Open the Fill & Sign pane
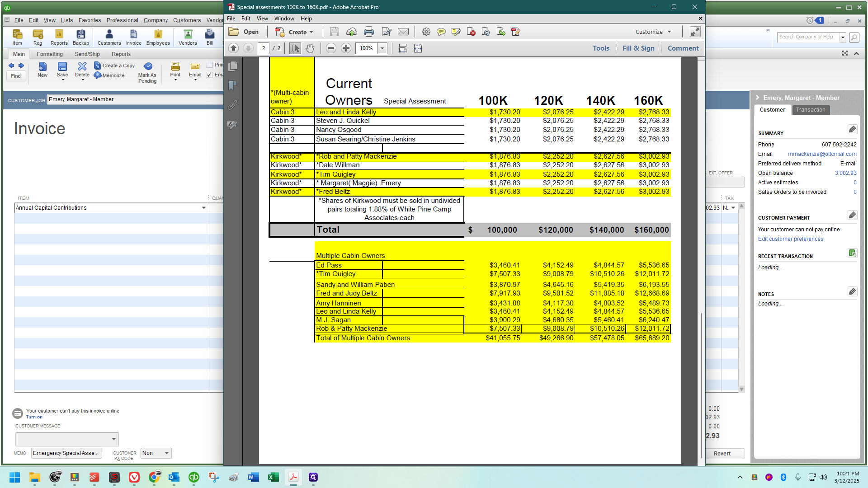Image resolution: width=868 pixels, height=488 pixels. pos(638,48)
